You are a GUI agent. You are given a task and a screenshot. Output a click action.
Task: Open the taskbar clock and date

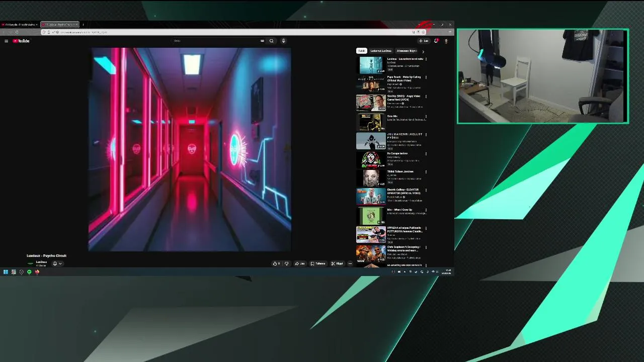tap(446, 272)
